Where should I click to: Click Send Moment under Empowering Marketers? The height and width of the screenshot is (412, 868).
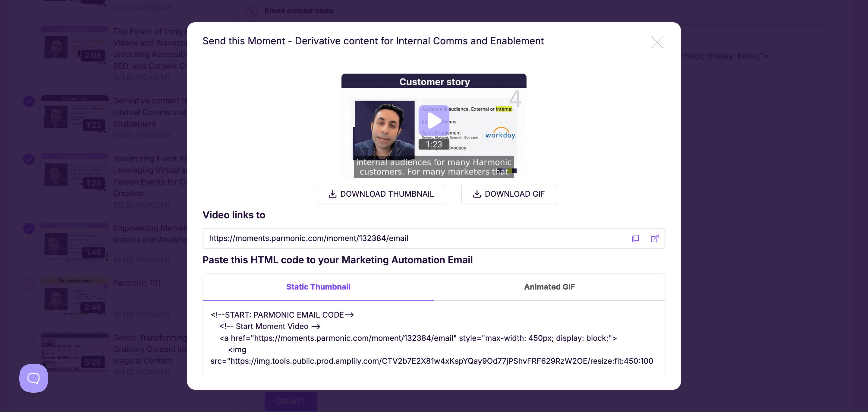(142, 260)
